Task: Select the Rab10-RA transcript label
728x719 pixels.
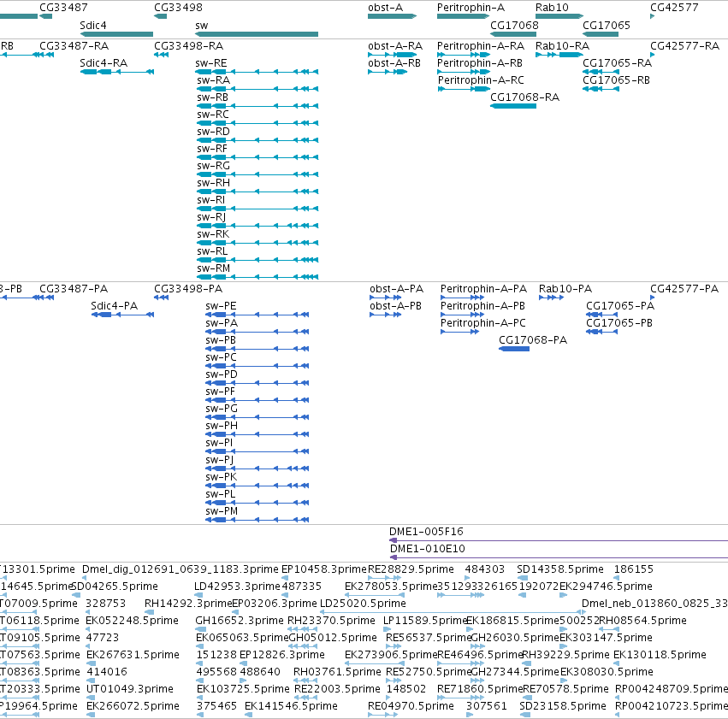Action: point(562,46)
